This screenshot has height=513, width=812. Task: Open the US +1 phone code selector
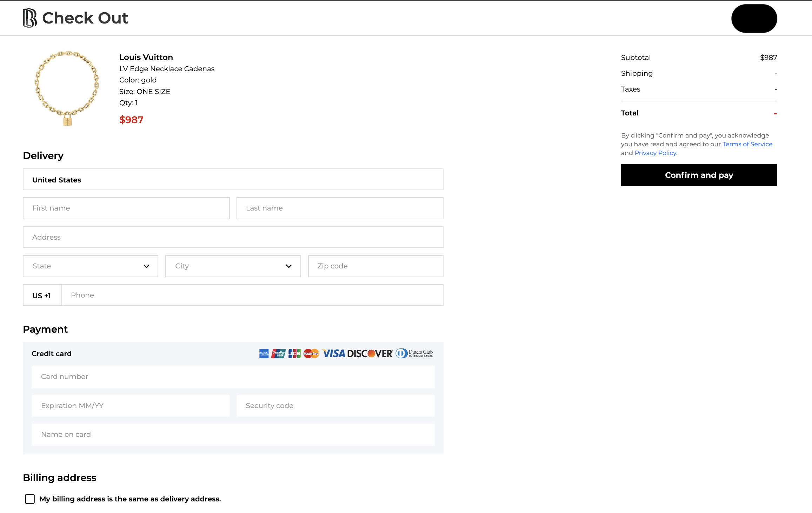42,295
